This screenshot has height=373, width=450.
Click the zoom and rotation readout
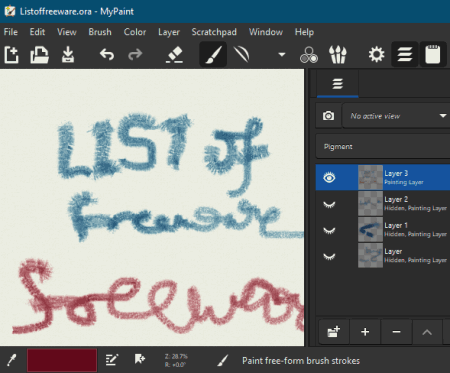(x=176, y=361)
